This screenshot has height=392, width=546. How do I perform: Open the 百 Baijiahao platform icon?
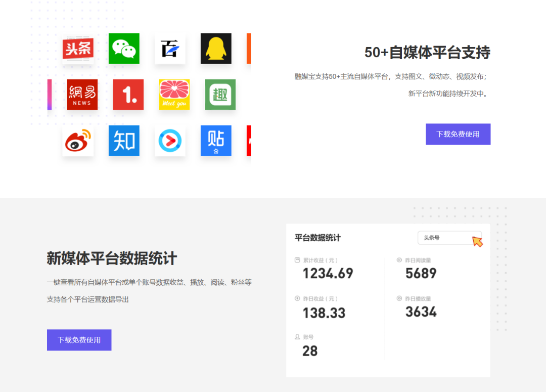click(170, 49)
